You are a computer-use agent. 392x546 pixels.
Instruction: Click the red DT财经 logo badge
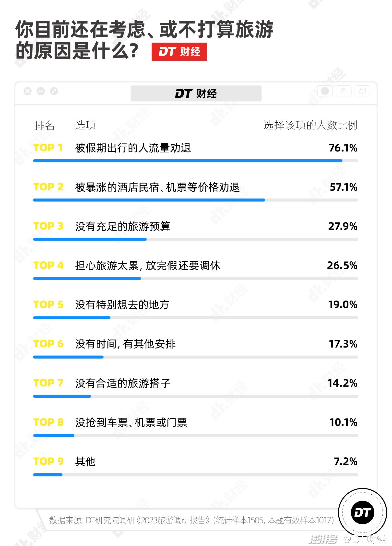tap(179, 52)
